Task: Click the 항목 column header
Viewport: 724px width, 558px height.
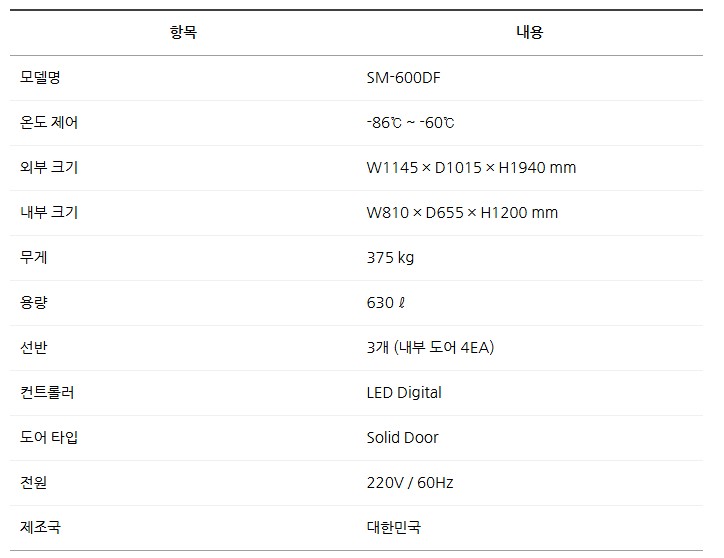Action: (184, 32)
